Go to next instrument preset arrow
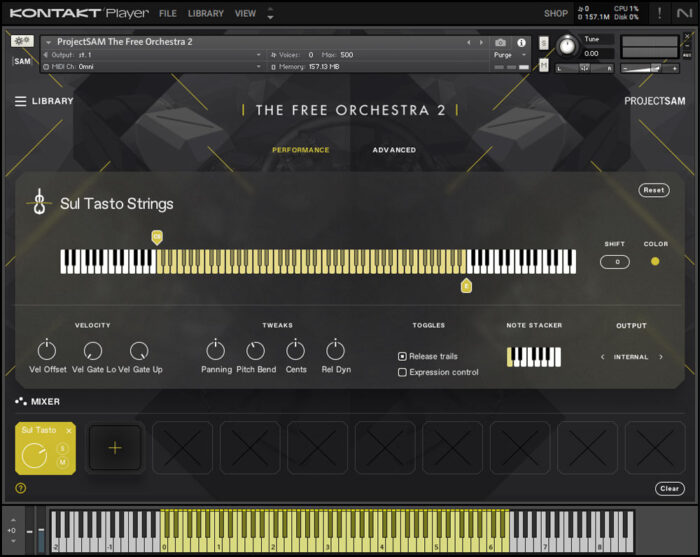Screen dimensions: 700x557 tap(481, 42)
